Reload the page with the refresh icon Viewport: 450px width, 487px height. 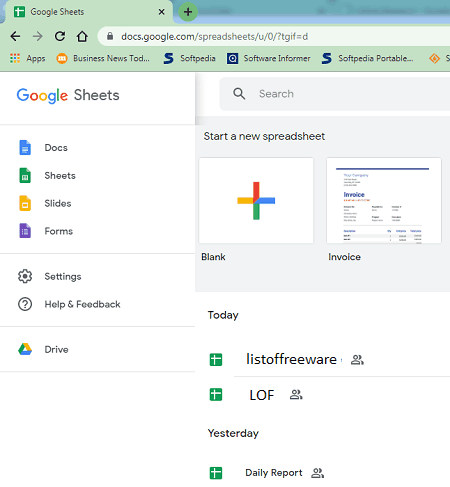pos(60,36)
